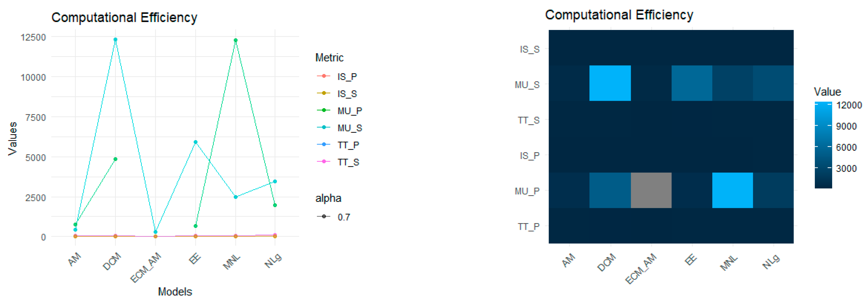The height and width of the screenshot is (303, 868).
Task: Select the MU_S peak point at DCM
Action: click(x=115, y=40)
